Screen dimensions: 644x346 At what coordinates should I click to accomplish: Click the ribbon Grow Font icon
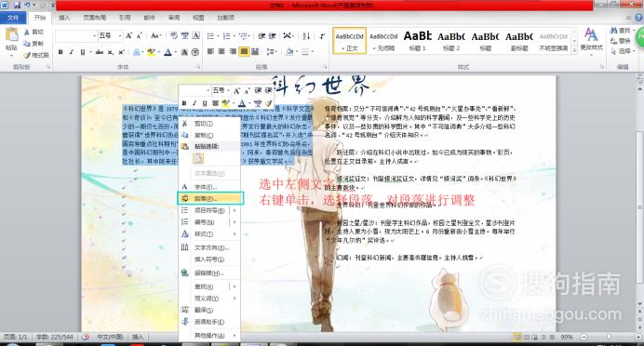point(129,35)
